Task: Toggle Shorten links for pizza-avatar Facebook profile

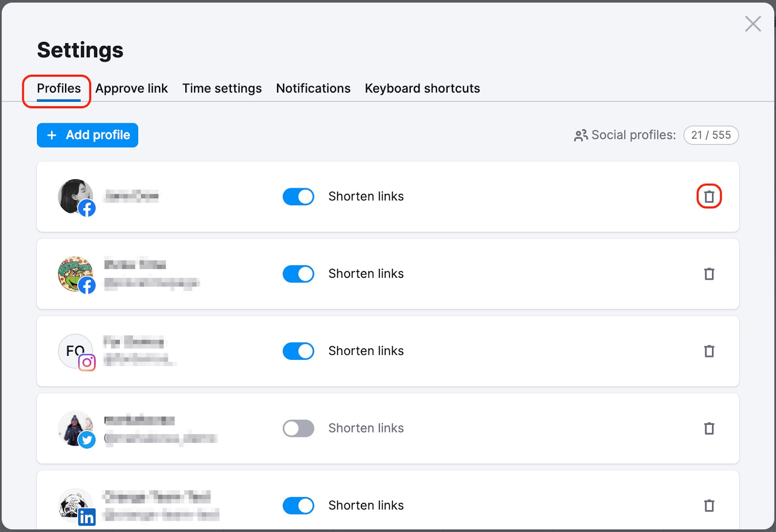Action: coord(298,274)
